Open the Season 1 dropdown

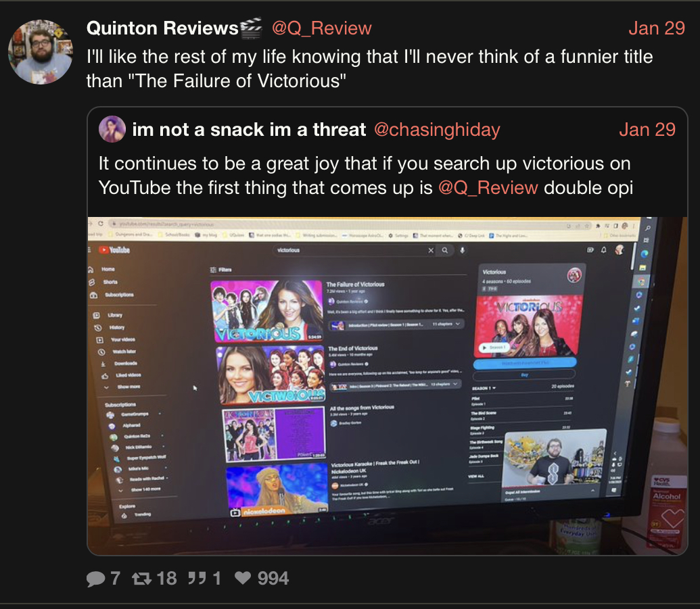point(484,388)
